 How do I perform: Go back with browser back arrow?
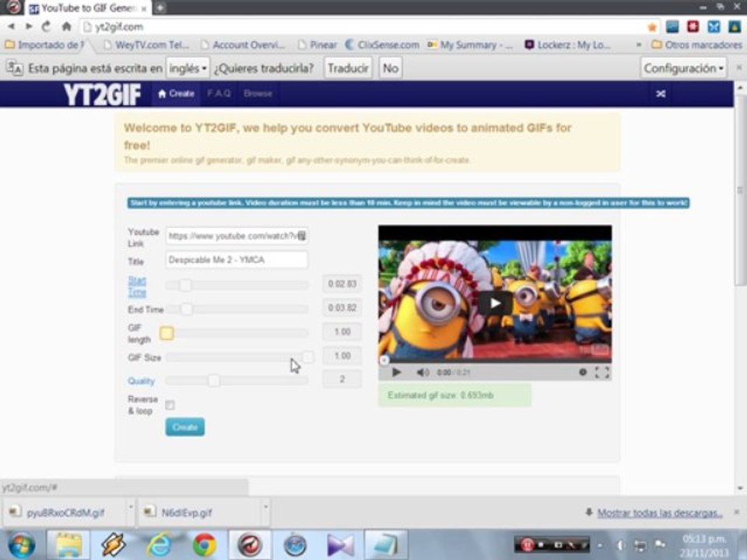(12, 26)
